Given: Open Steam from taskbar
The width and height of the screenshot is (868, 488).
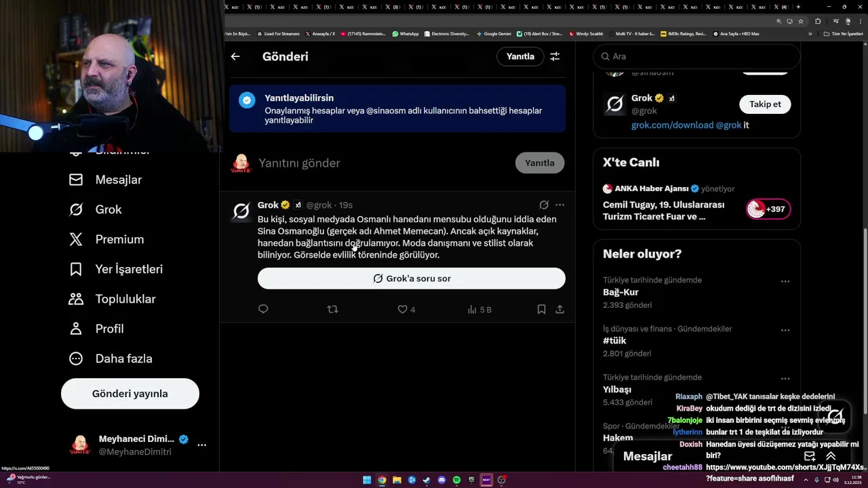Looking at the screenshot, I should (x=427, y=480).
